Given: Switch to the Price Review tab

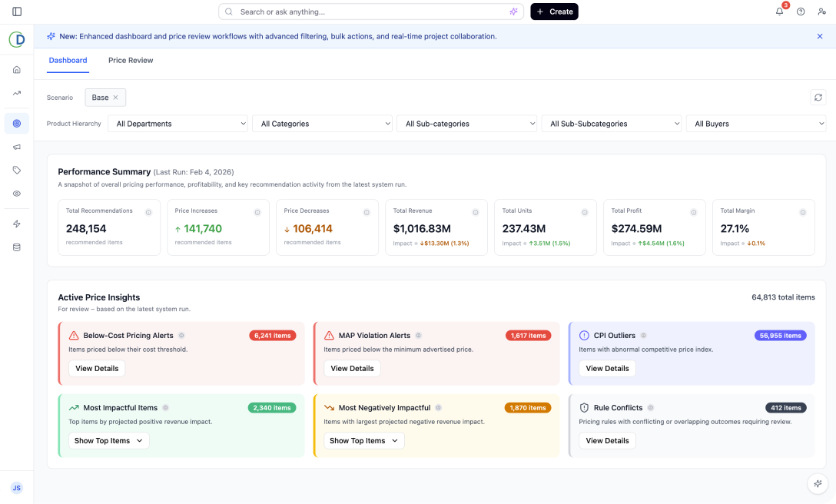Looking at the screenshot, I should (131, 61).
